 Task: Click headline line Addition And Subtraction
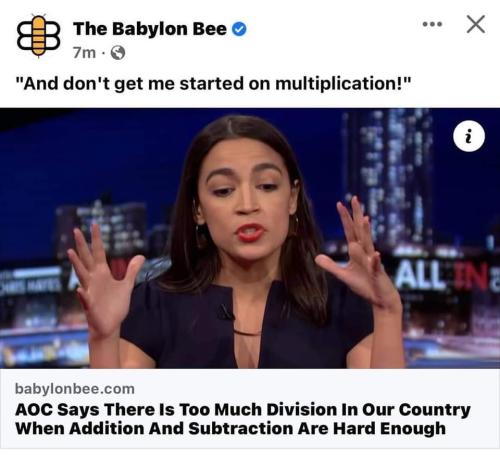tap(230, 428)
